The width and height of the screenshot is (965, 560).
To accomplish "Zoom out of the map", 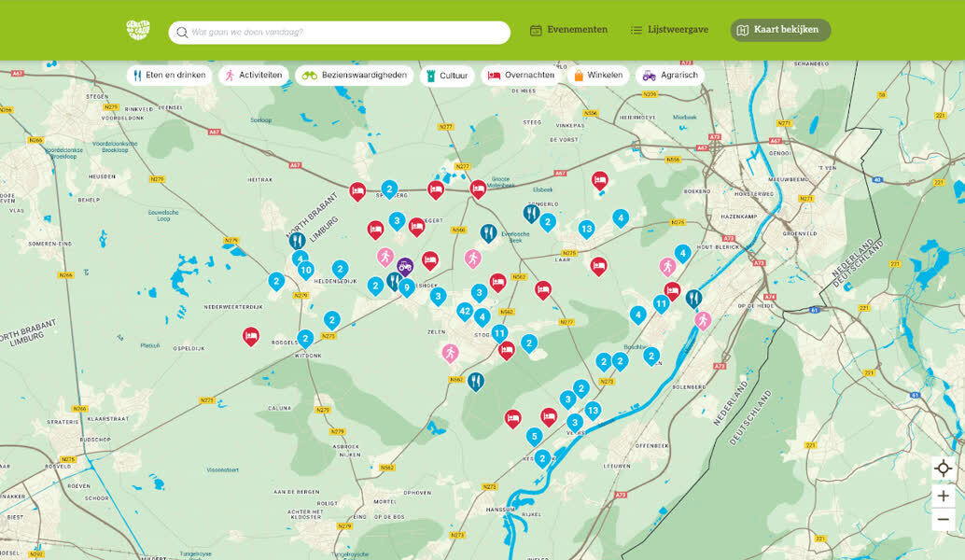I will (x=943, y=520).
